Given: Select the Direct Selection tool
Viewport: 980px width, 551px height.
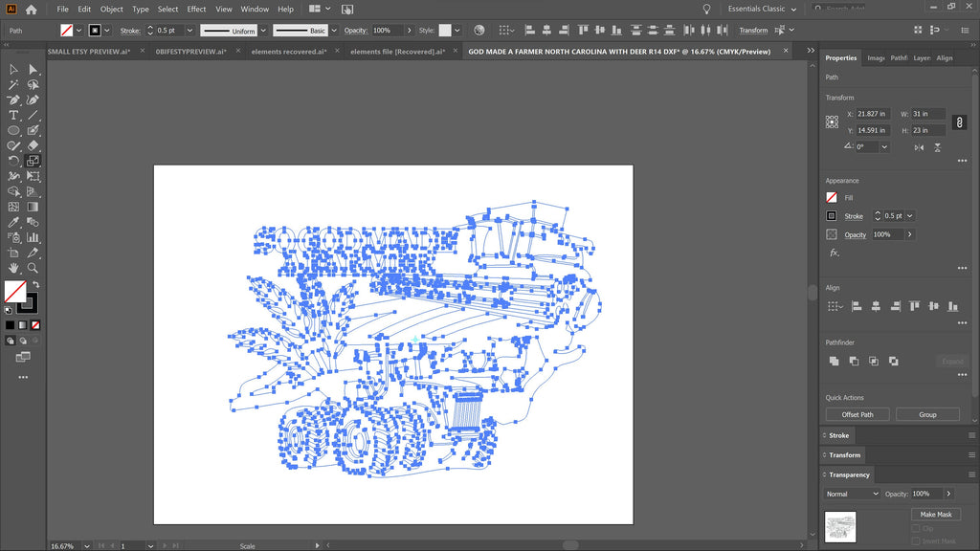Looking at the screenshot, I should 33,69.
